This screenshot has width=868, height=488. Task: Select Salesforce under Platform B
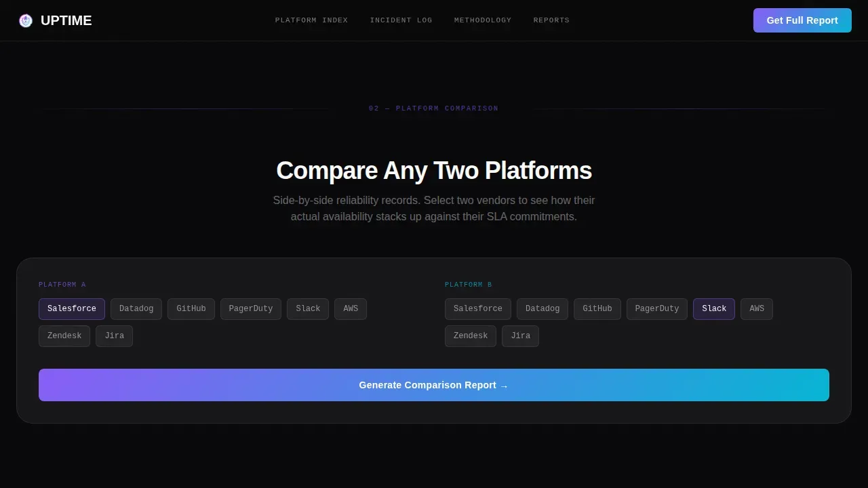[x=478, y=309]
